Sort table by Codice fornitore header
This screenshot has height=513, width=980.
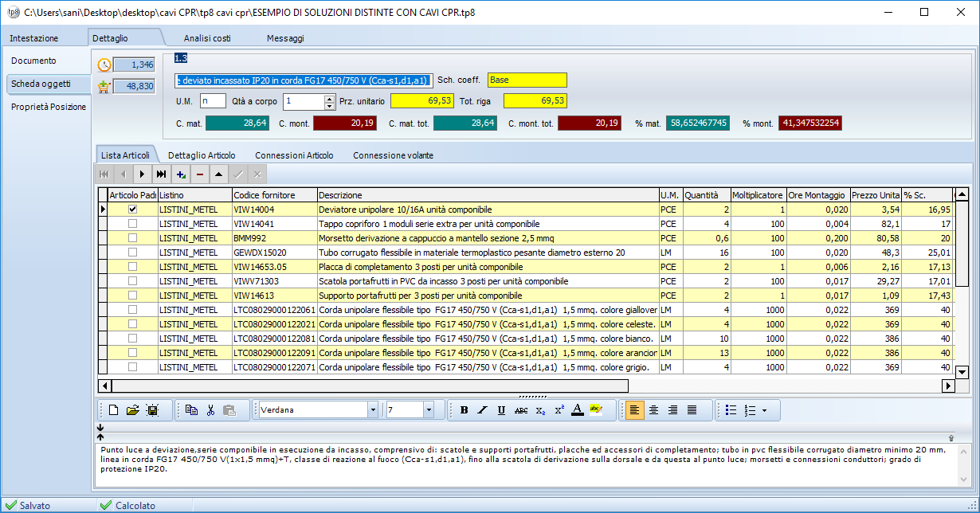pos(274,195)
